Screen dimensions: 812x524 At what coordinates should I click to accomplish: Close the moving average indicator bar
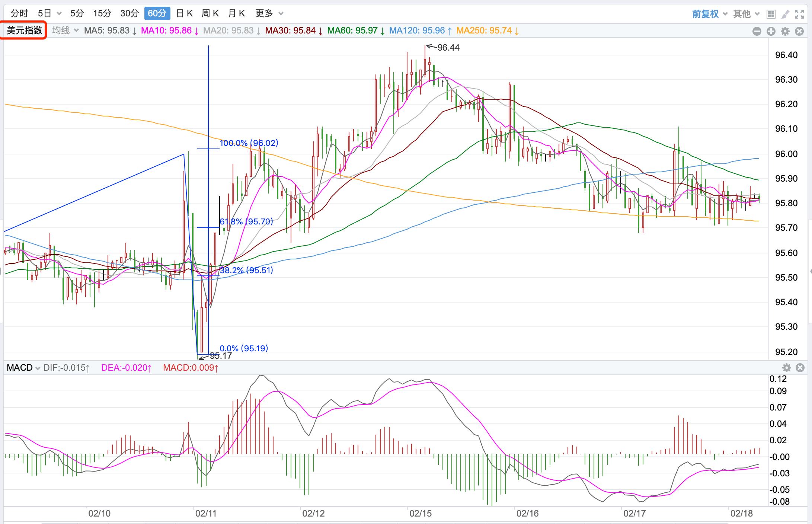click(x=799, y=31)
